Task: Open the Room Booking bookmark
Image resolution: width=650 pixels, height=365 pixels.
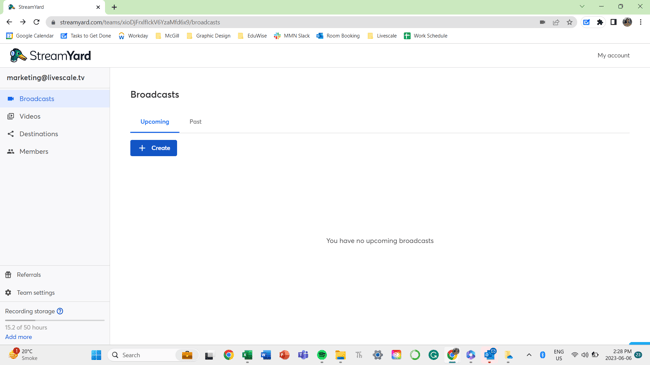Action: tap(338, 36)
